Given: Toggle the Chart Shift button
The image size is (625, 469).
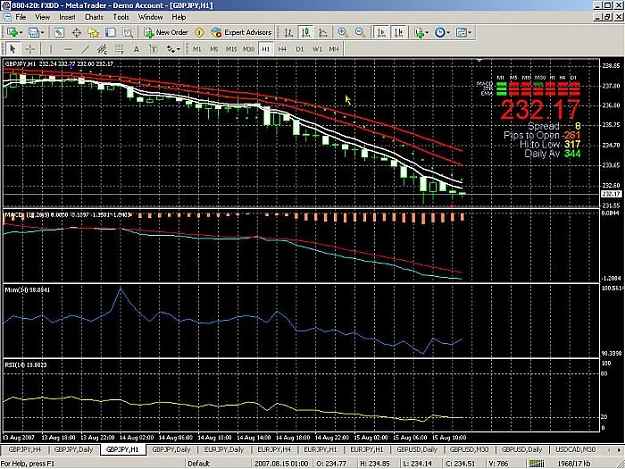Looking at the screenshot, I should point(399,32).
